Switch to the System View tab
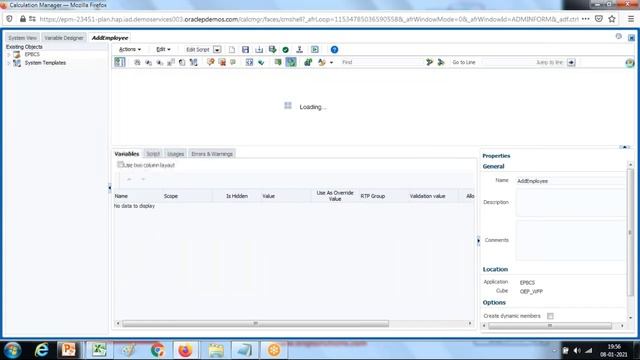 point(22,38)
